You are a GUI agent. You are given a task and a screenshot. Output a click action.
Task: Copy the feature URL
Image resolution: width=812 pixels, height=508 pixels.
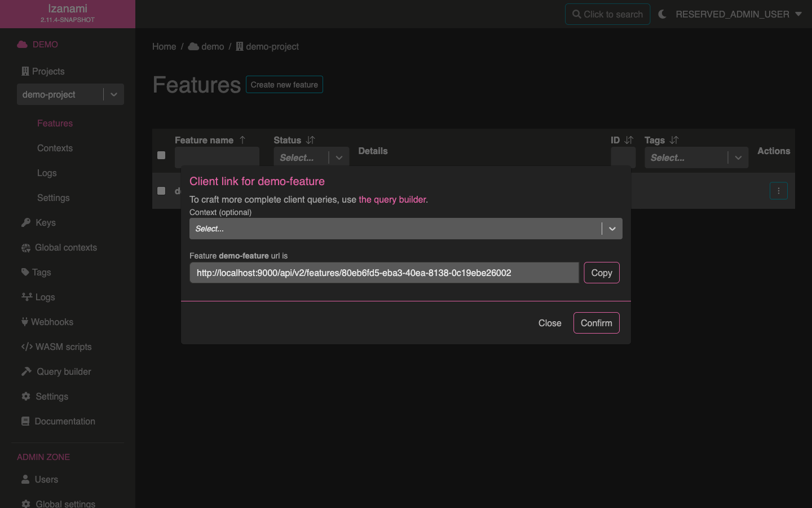601,273
